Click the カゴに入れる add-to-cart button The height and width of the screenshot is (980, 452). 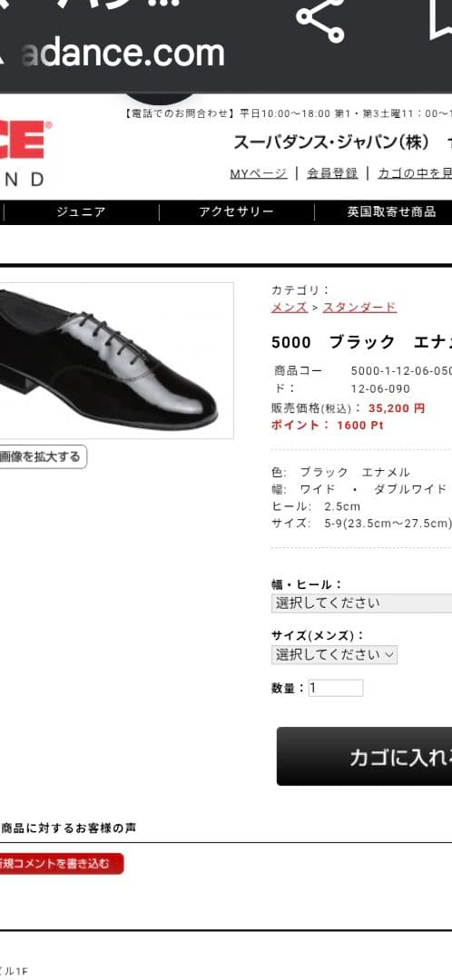point(365,756)
